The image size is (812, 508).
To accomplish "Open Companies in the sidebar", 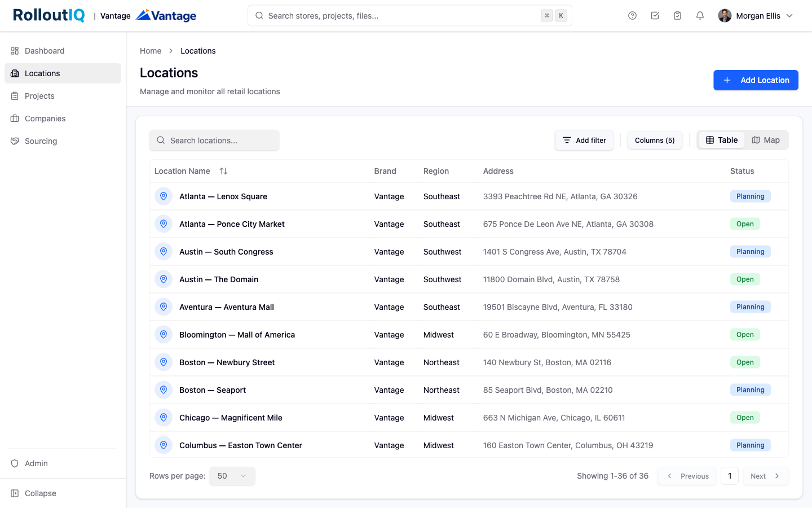I will [63, 119].
